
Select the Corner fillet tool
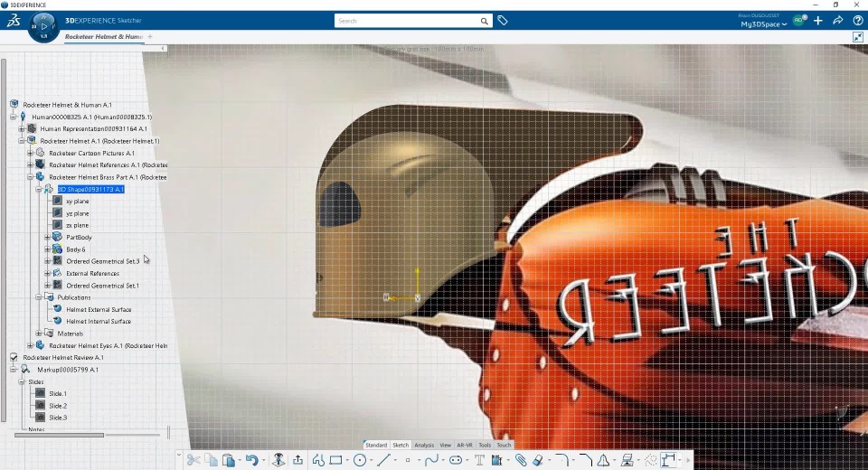(561, 460)
